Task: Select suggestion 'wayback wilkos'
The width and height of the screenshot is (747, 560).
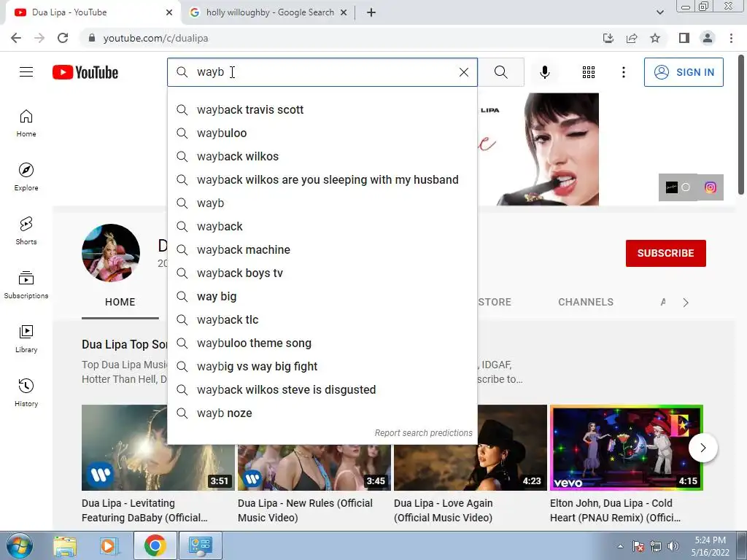Action: pyautogui.click(x=322, y=156)
